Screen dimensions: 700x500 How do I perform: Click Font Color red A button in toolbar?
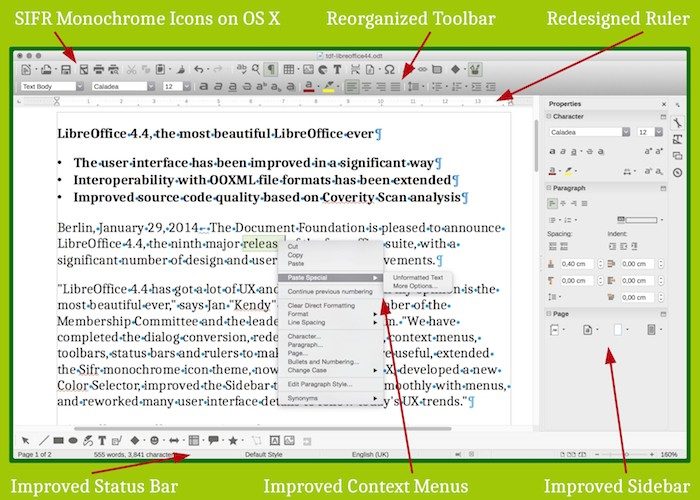[x=308, y=87]
